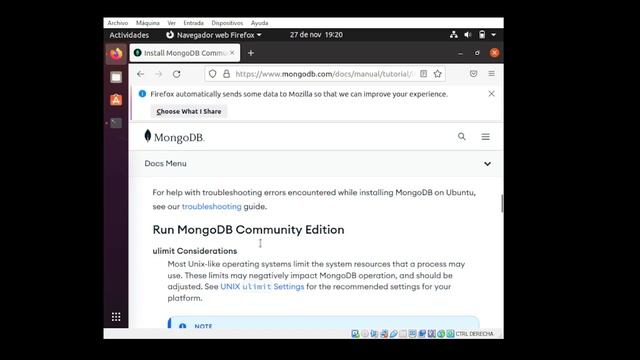Open the Terminal from the dock
The image size is (640, 360).
pos(116,123)
